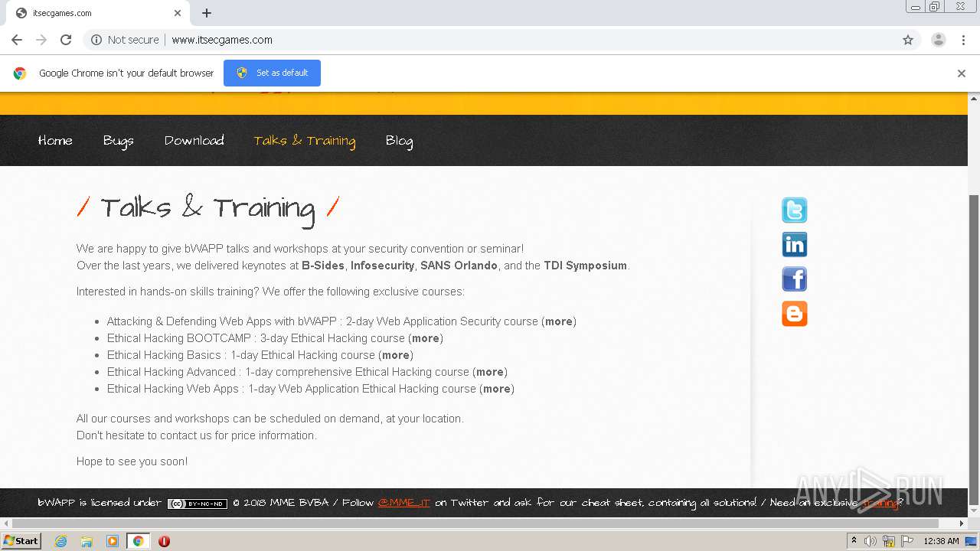Image resolution: width=980 pixels, height=551 pixels.
Task: Open Internet Explorer from the taskbar
Action: pos(60,541)
